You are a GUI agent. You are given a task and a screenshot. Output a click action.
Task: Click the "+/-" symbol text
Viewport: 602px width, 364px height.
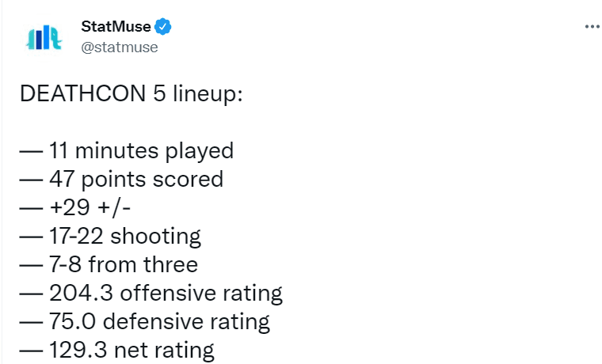pyautogui.click(x=114, y=207)
